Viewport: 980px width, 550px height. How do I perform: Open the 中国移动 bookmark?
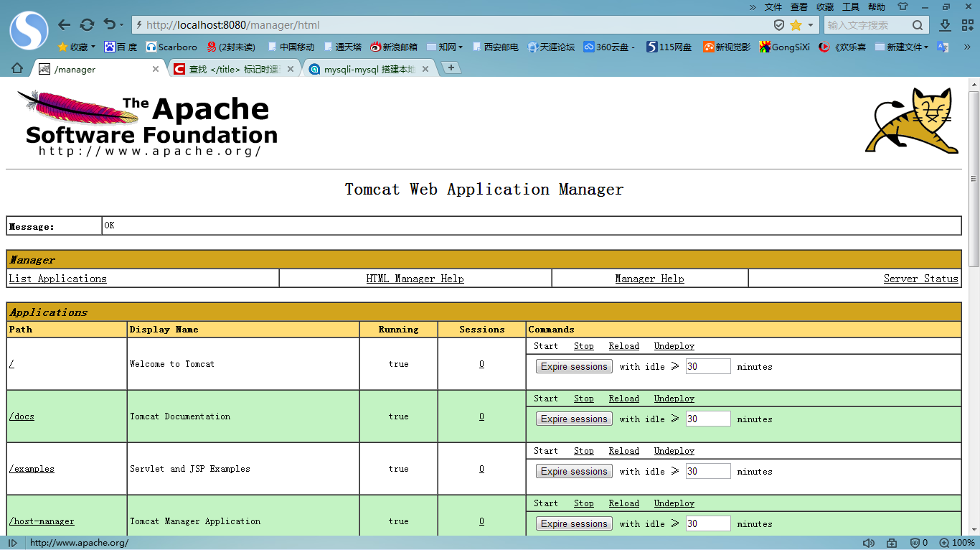tap(291, 47)
